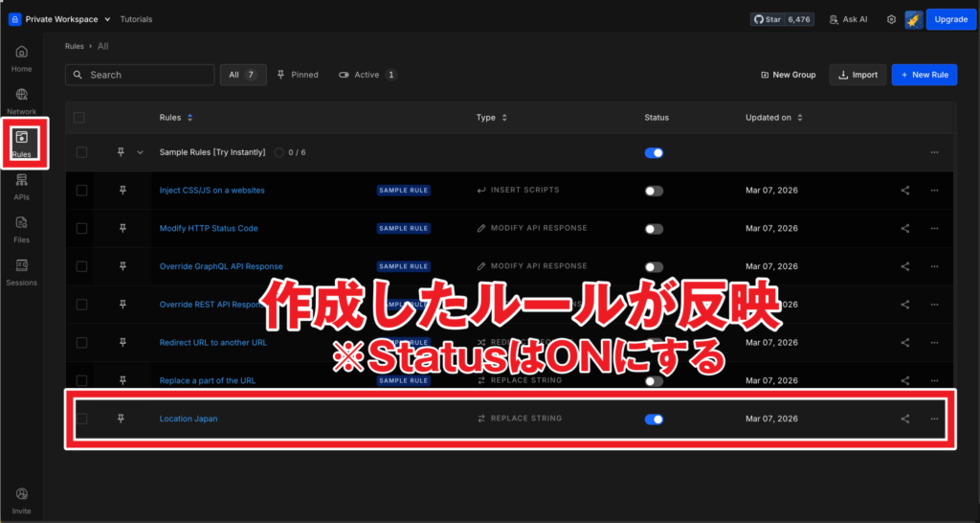Image resolution: width=980 pixels, height=523 pixels.
Task: Switch to the Pinned filter tab
Action: click(x=298, y=75)
